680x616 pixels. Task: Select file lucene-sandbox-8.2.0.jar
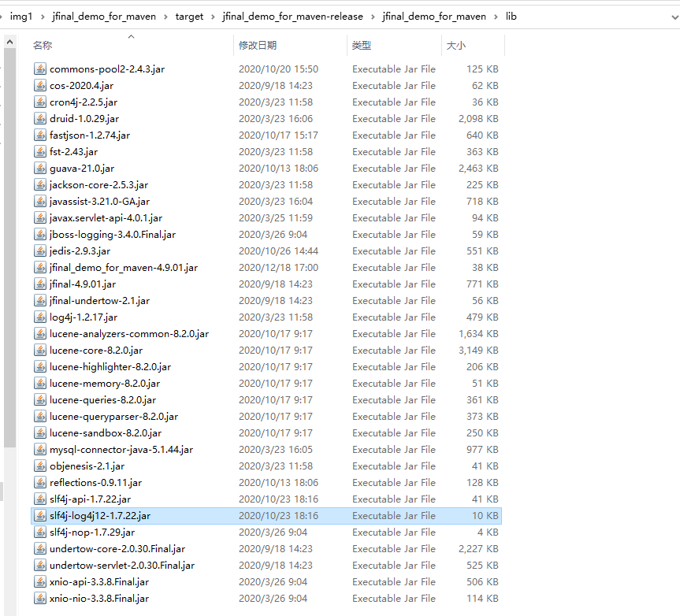[x=266, y=432]
